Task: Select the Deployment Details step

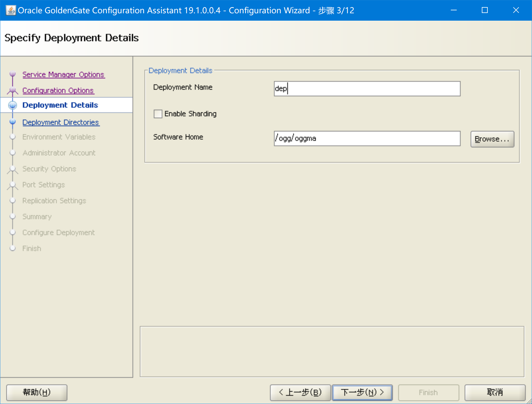Action: pos(60,105)
